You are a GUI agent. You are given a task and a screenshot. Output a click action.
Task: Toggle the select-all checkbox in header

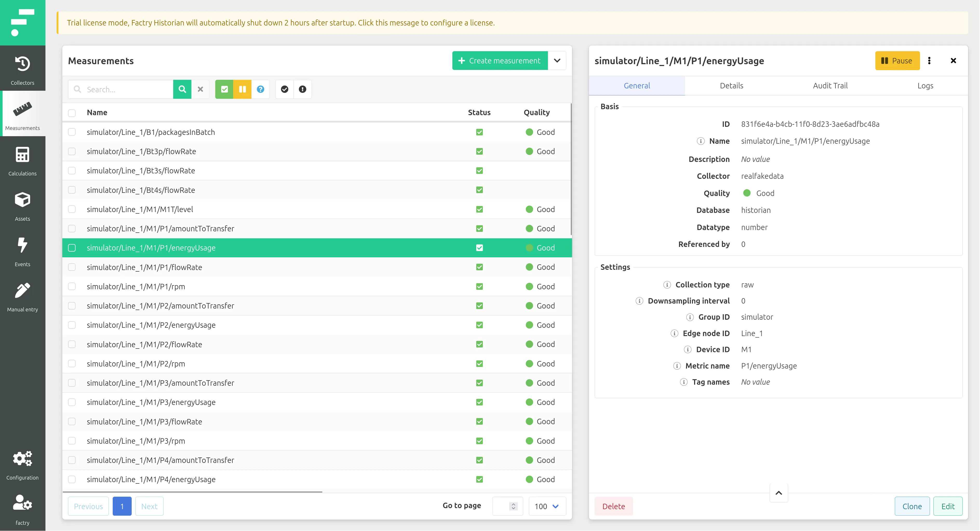click(72, 113)
